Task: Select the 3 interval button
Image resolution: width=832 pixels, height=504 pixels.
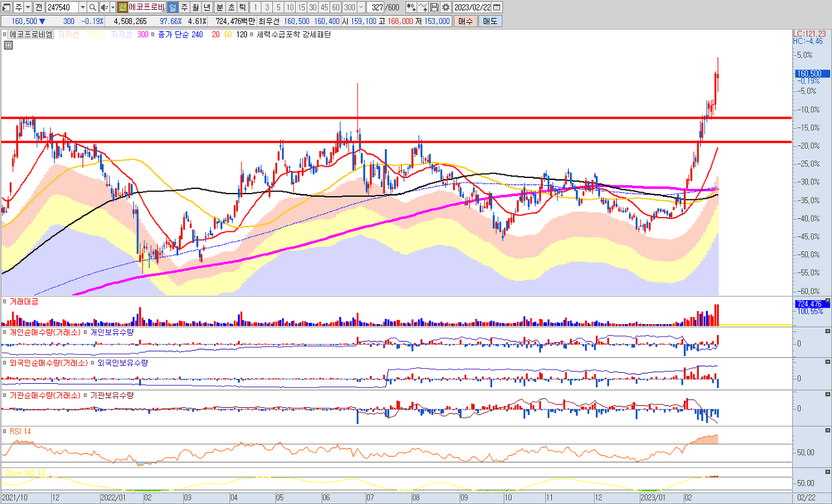Action: pos(267,7)
